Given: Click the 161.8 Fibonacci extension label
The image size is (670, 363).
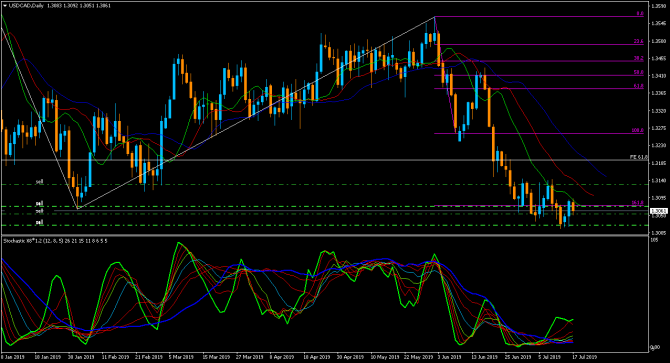Looking at the screenshot, I should point(638,203).
